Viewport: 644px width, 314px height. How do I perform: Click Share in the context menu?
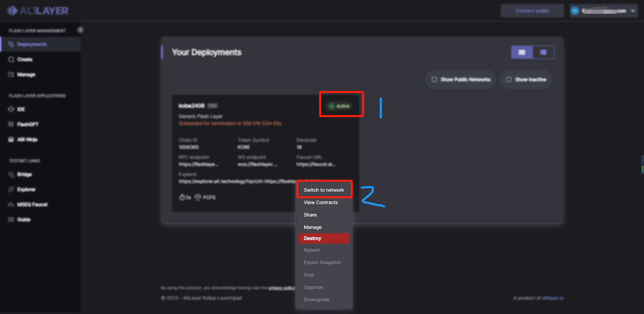(x=310, y=215)
